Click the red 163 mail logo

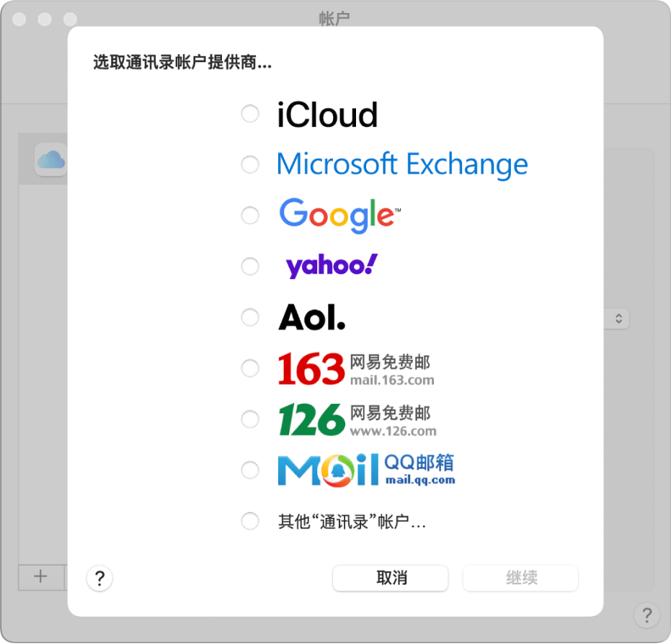(356, 369)
